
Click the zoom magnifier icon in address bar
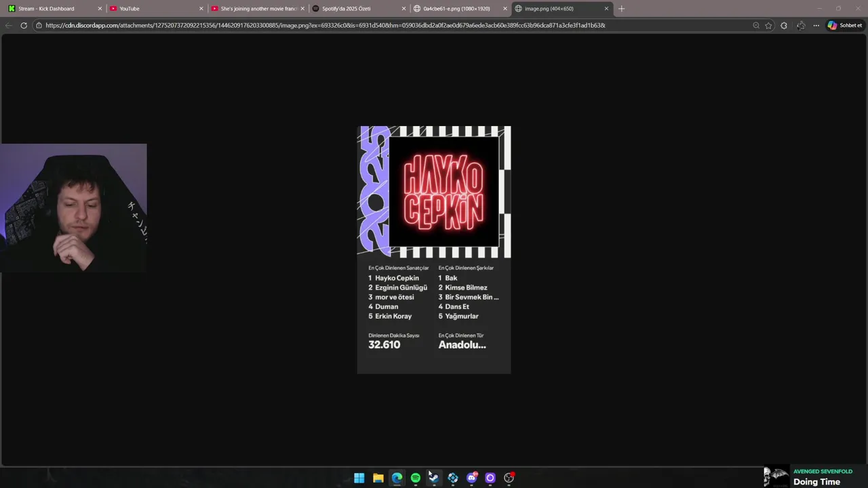point(755,25)
